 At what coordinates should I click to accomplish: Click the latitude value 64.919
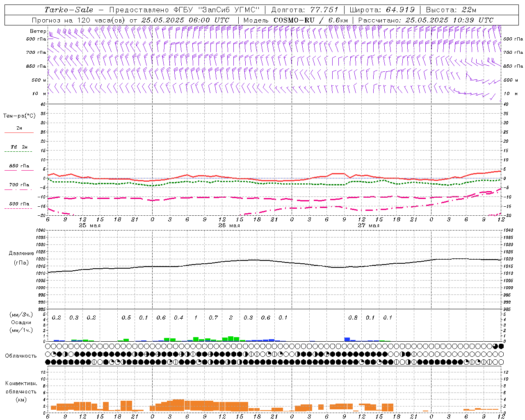click(400, 10)
